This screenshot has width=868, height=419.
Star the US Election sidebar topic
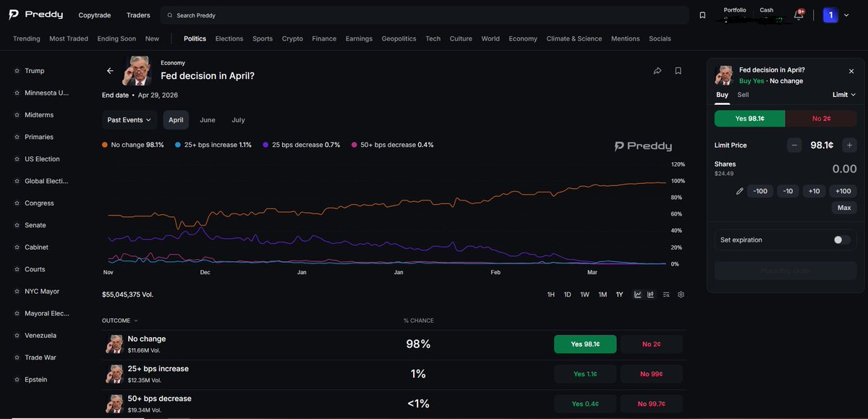17,159
